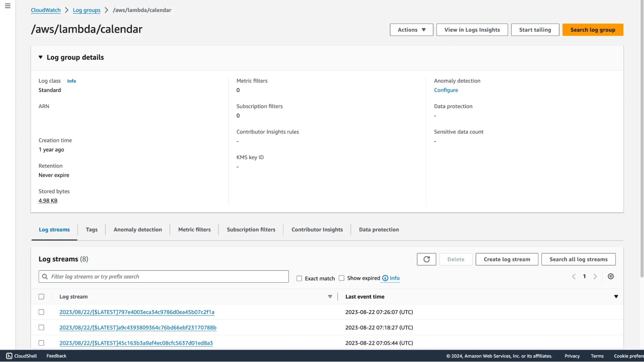
Task: Click the Filter log streams search field
Action: [163, 276]
